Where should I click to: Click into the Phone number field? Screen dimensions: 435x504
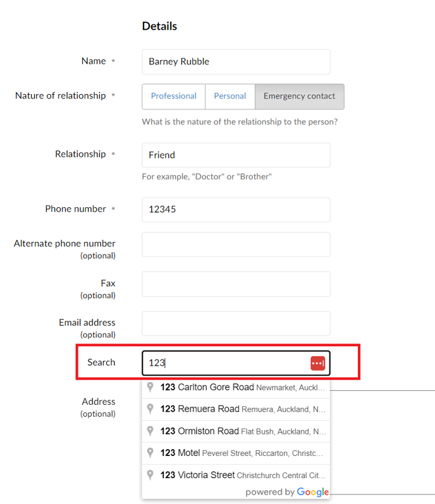(236, 210)
